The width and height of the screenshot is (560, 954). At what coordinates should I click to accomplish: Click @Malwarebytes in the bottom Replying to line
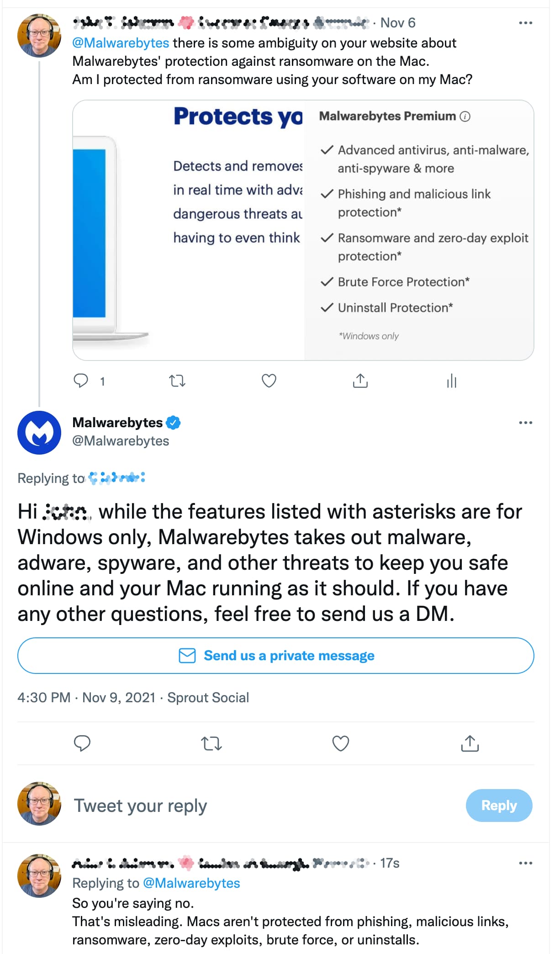(x=191, y=883)
